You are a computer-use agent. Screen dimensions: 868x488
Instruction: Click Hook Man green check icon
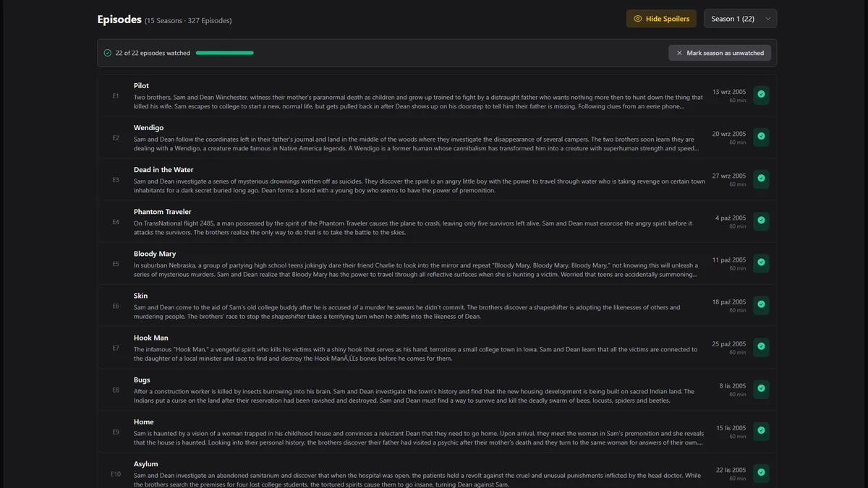[x=761, y=346]
